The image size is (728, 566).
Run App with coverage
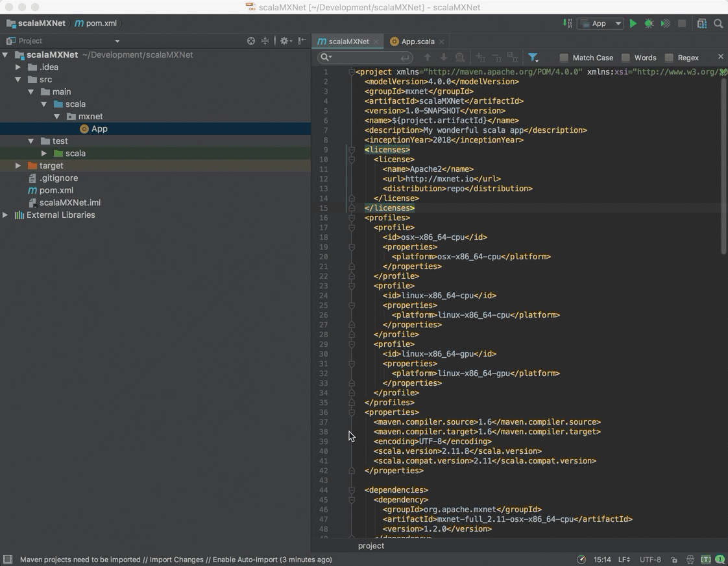[x=665, y=23]
